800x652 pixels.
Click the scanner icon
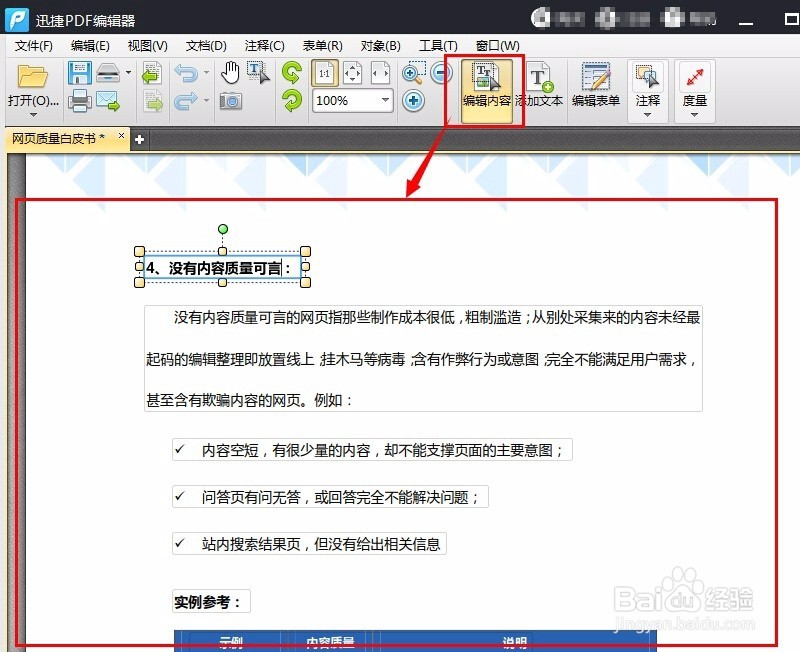click(108, 73)
